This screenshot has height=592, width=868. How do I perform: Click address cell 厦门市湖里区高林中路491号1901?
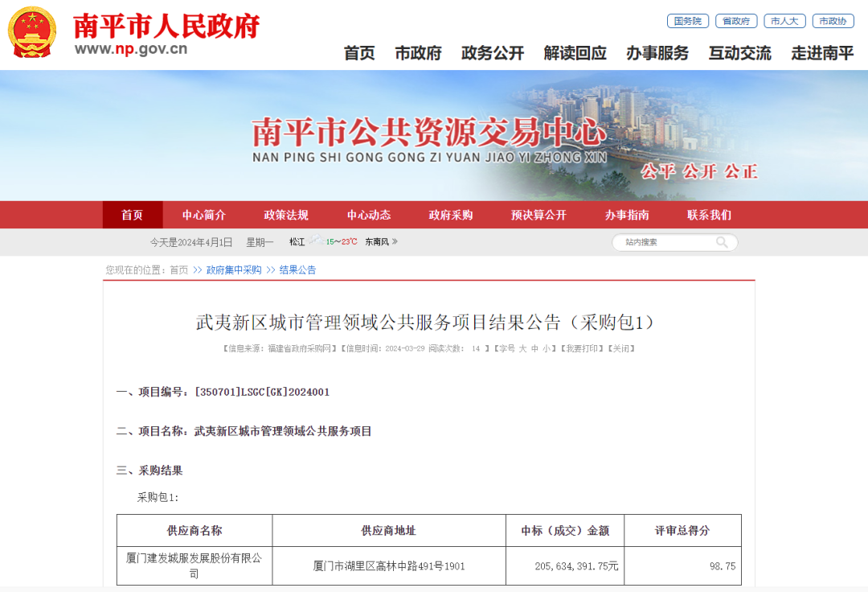[389, 566]
